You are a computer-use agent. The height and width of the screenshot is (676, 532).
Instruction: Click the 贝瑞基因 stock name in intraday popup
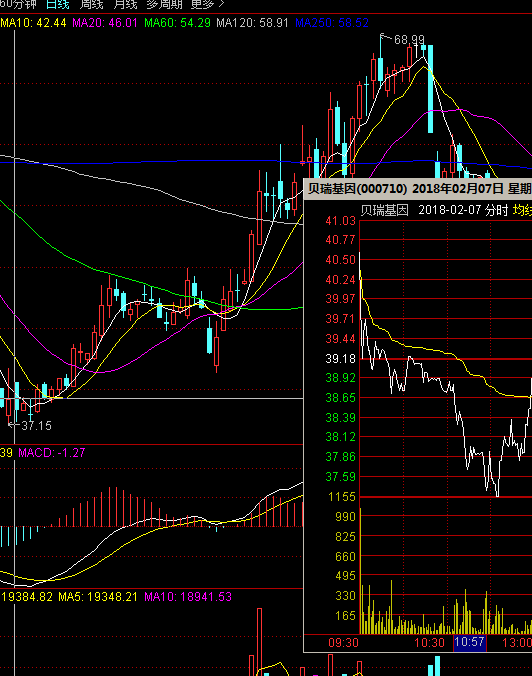point(385,210)
